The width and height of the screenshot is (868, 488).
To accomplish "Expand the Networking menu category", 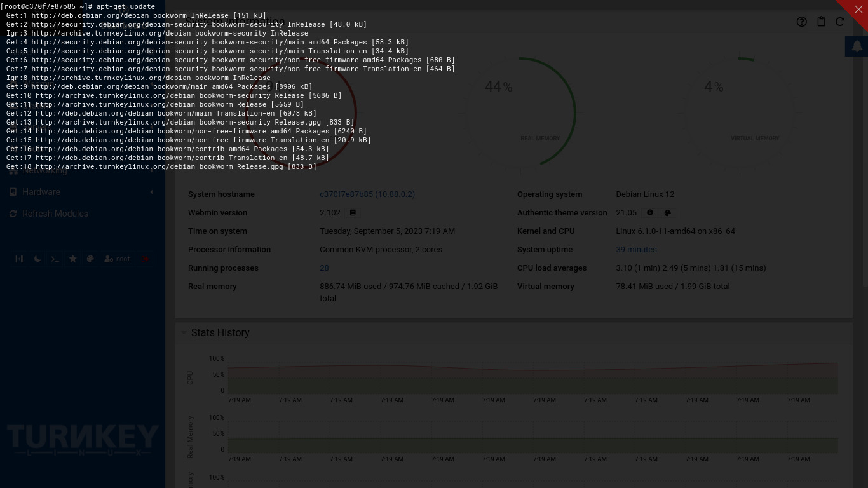I will point(44,171).
